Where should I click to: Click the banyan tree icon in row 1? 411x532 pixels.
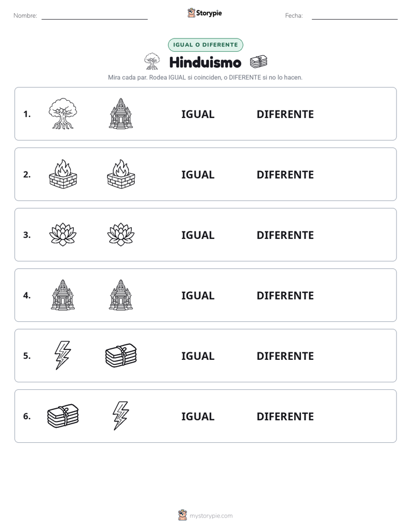(63, 113)
